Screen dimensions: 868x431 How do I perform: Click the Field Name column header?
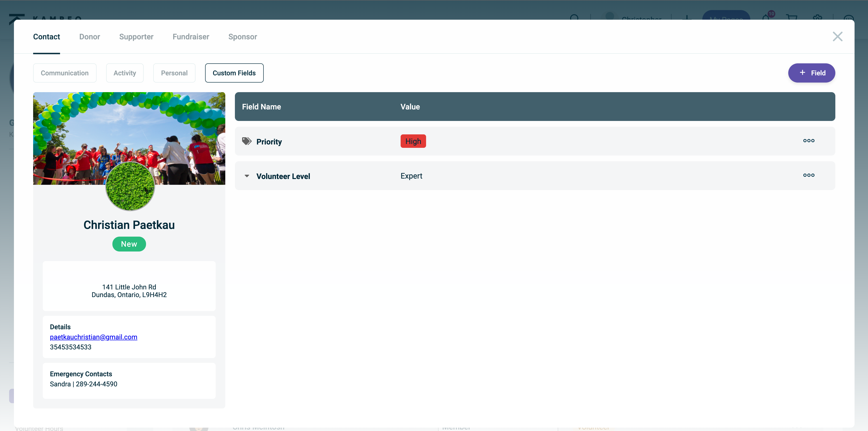click(x=262, y=106)
